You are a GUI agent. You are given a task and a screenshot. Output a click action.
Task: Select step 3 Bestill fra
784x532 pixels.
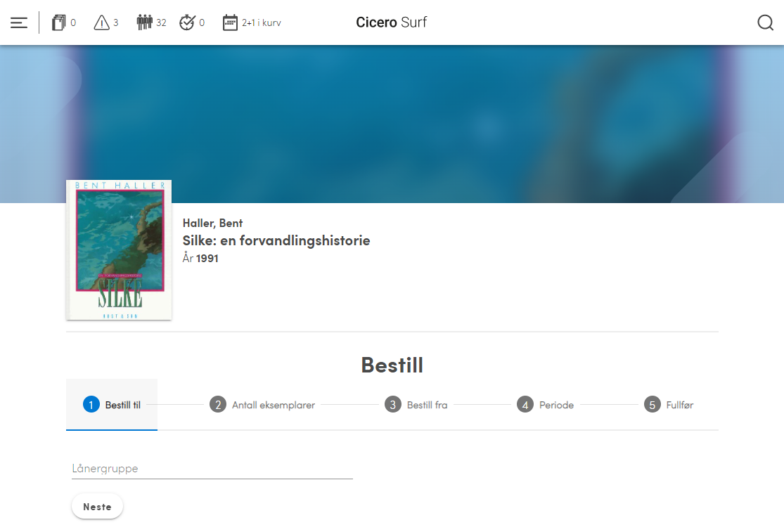[x=416, y=405]
